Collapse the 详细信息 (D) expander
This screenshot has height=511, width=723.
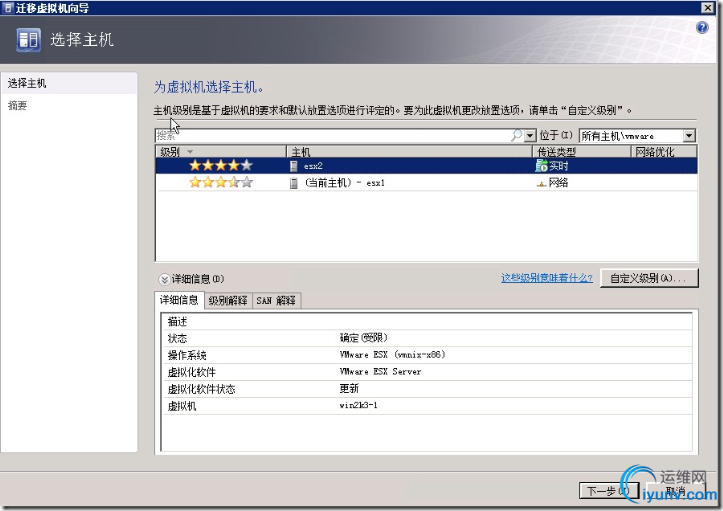164,279
